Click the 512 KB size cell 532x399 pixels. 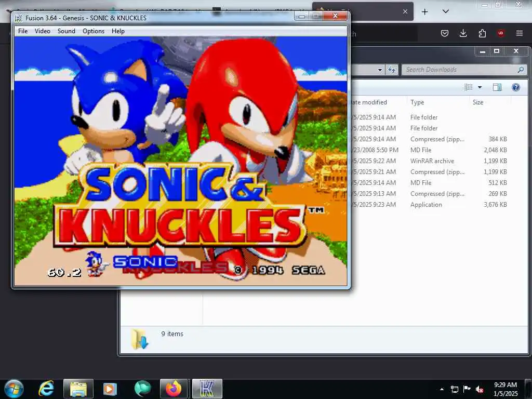point(497,182)
